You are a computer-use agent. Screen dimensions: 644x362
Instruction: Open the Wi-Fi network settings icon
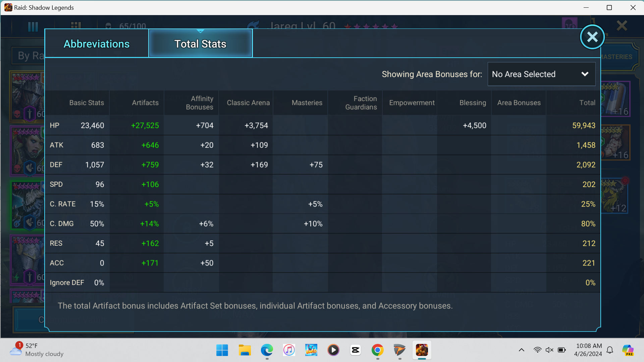click(x=537, y=350)
